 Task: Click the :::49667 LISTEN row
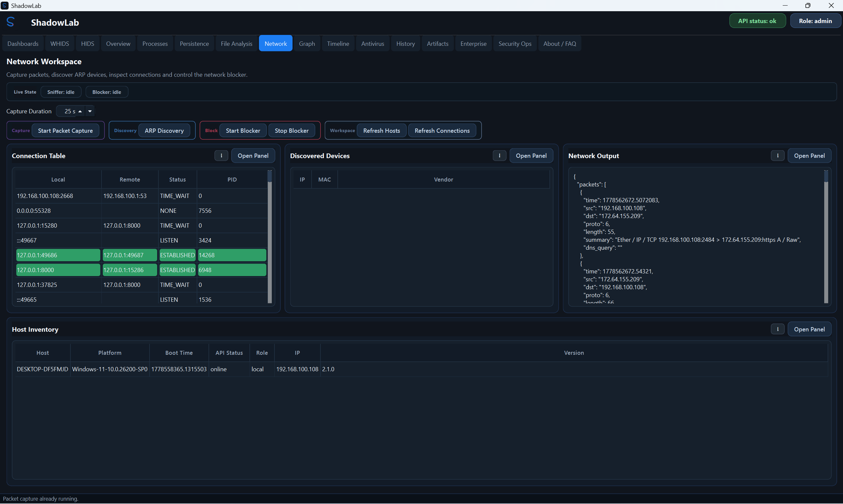(x=141, y=240)
